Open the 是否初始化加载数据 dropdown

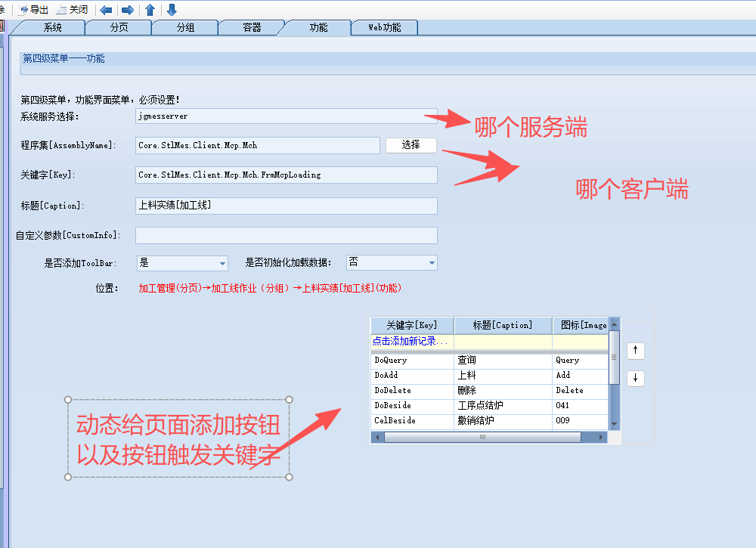tap(432, 262)
